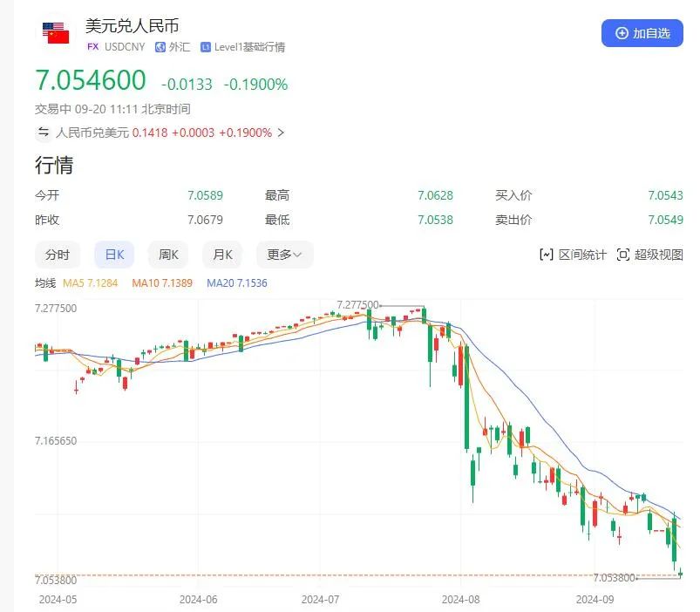700x612 pixels.
Task: Open the 人民币兑美元 reverse rate link
Action: pos(92,133)
